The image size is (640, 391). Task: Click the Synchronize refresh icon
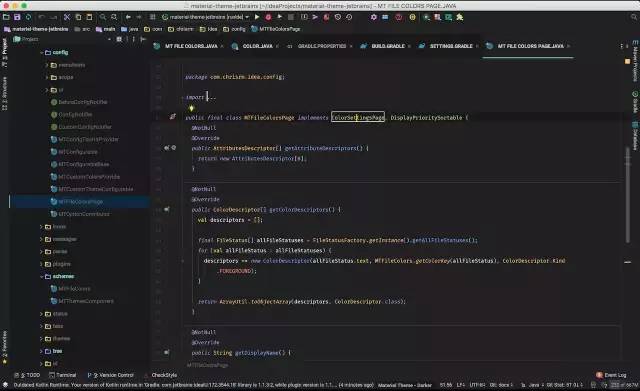(x=28, y=17)
